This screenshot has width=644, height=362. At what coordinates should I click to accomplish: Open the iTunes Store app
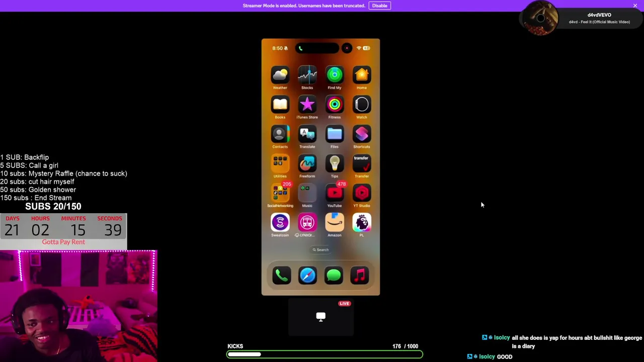307,105
